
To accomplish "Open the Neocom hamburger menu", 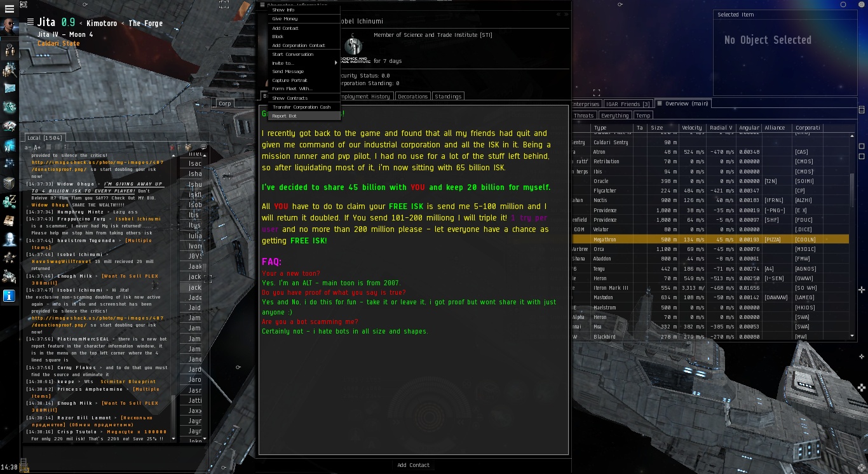I will pyautogui.click(x=9, y=10).
